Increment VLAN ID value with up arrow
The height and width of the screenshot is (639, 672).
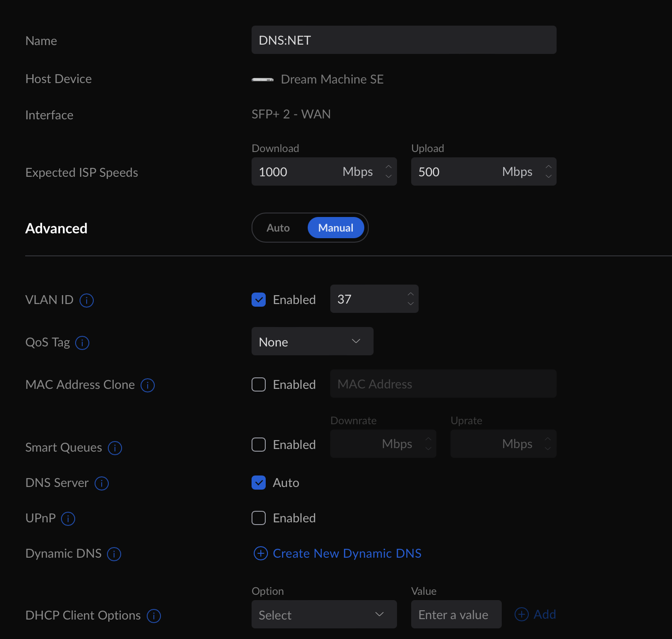(x=411, y=294)
